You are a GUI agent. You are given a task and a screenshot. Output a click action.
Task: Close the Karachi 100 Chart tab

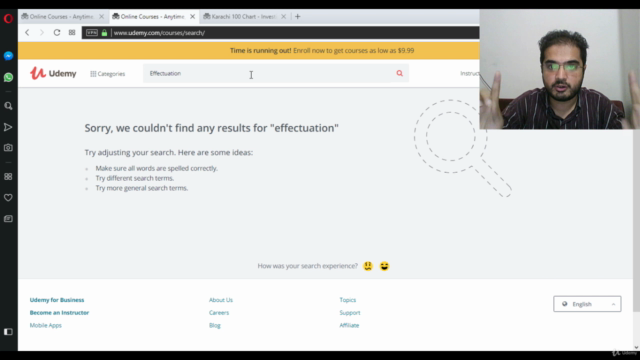point(284,17)
